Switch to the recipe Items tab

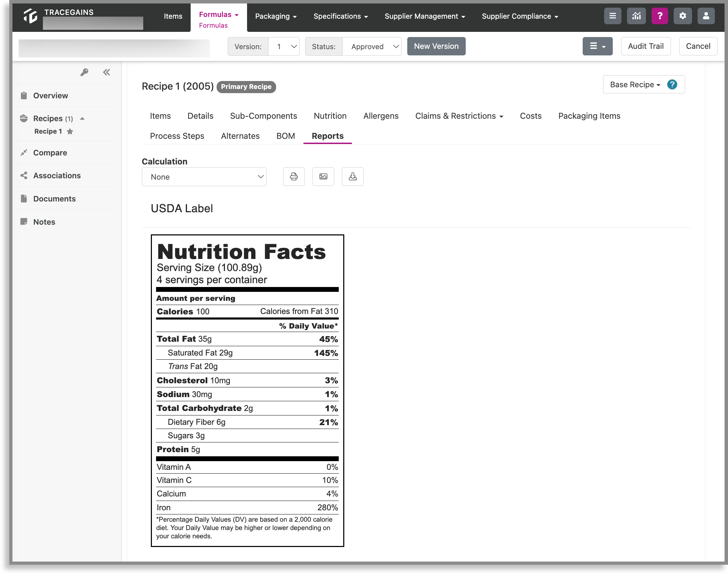pos(160,116)
